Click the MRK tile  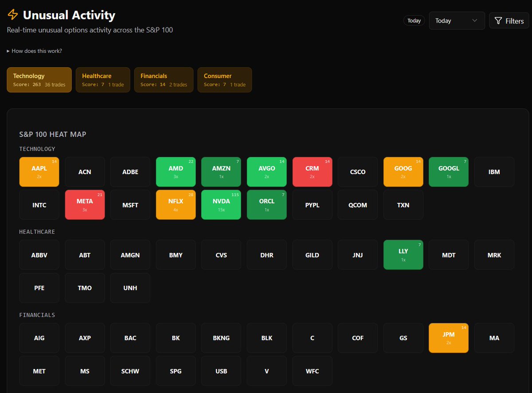494,255
